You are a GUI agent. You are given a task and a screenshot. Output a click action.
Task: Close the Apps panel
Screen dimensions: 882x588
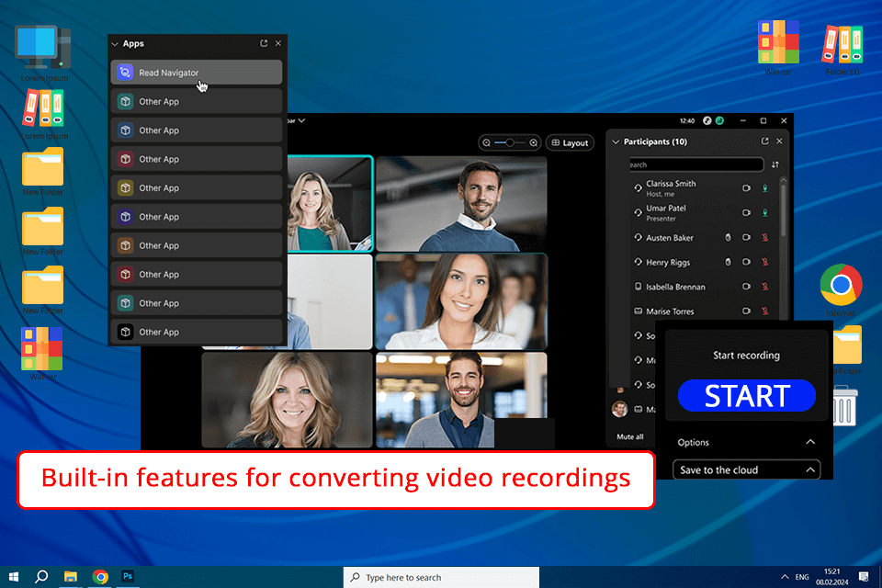click(x=277, y=43)
